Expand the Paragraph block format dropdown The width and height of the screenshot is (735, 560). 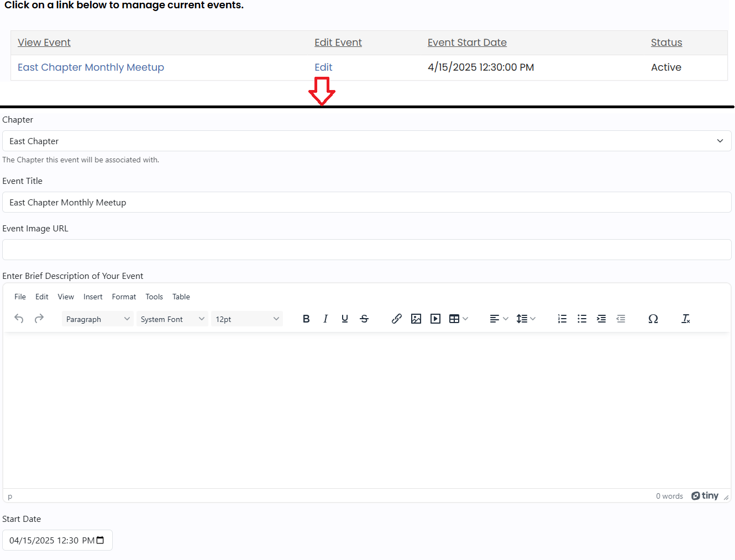[97, 319]
